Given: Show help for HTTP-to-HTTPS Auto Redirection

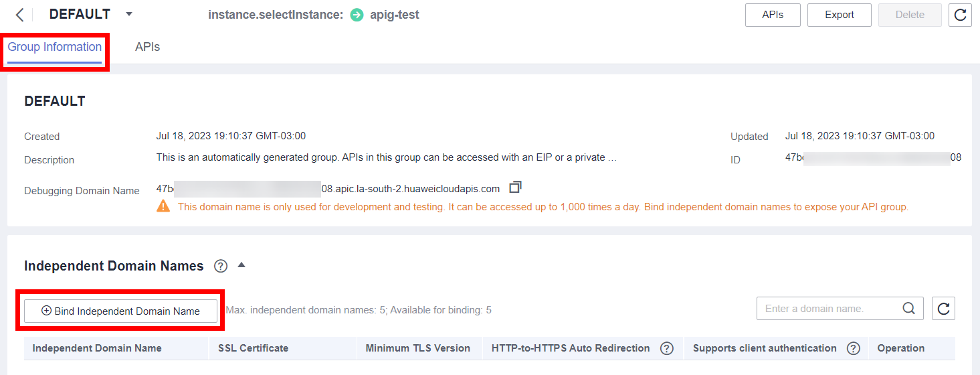Looking at the screenshot, I should tap(666, 348).
